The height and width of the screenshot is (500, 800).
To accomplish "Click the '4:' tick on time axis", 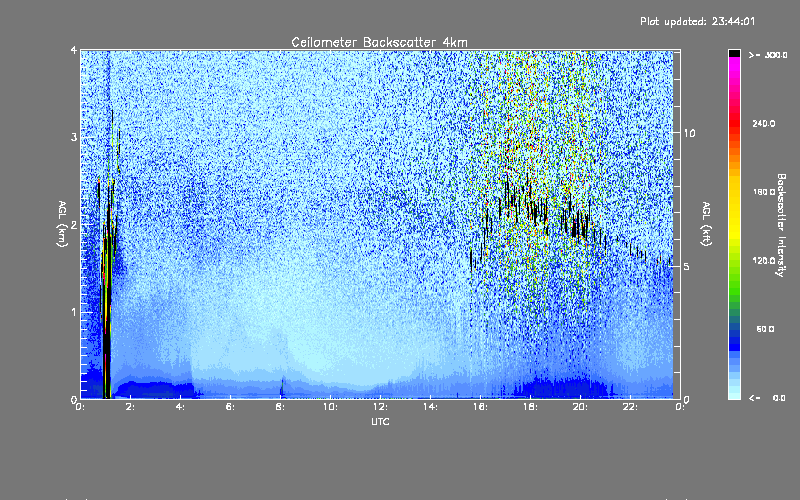I will click(180, 407).
